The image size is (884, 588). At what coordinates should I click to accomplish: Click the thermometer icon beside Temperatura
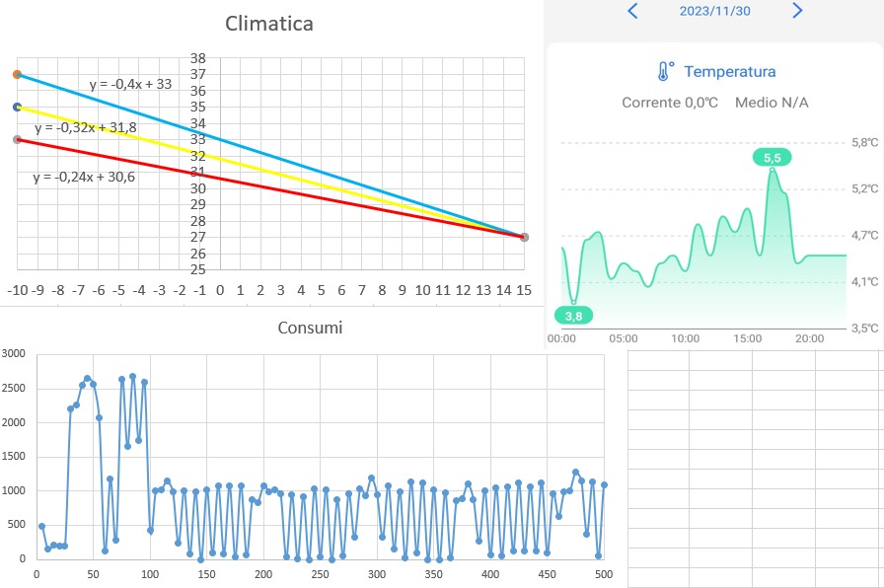point(665,72)
